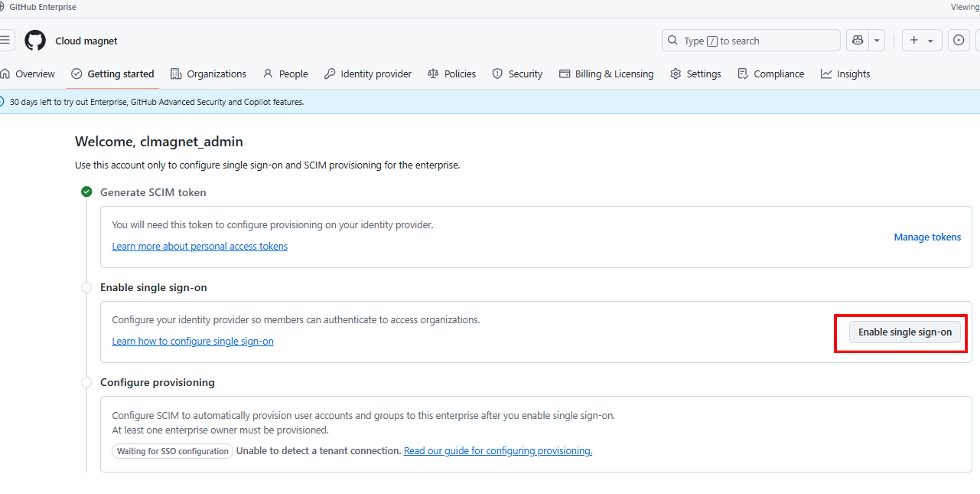Viewport: 980px width, 494px height.
Task: Open Learn how to configure single sign-on
Action: (x=193, y=341)
